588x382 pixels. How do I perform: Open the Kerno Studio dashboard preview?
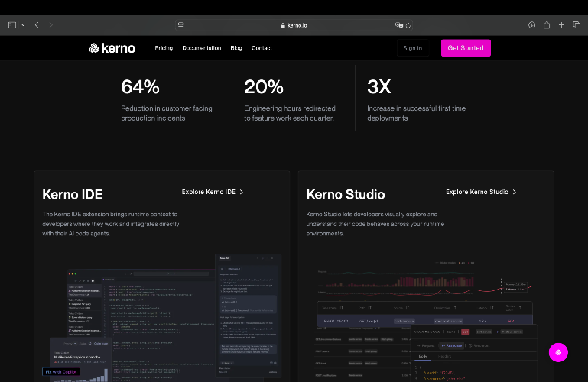coord(426,320)
